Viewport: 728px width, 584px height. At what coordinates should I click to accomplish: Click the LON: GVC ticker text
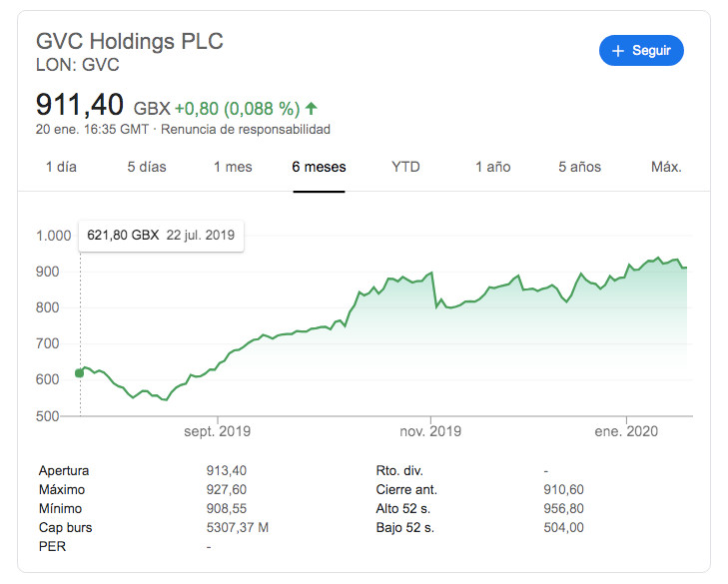click(78, 65)
